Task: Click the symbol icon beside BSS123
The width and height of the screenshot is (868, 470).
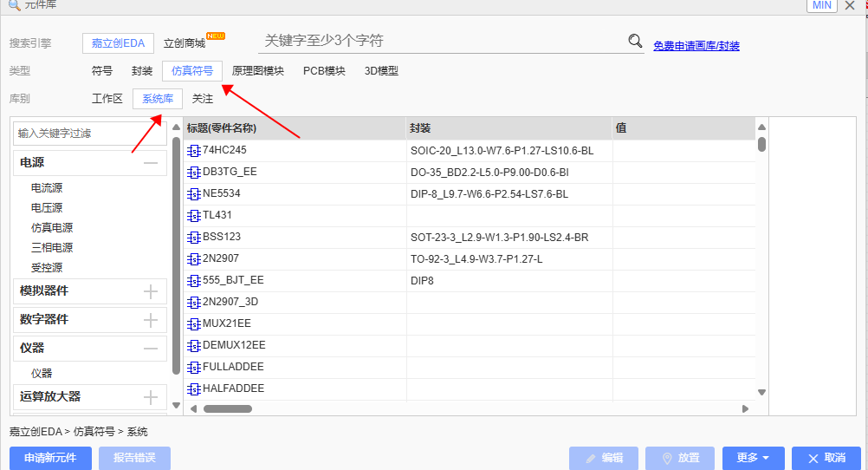Action: (x=193, y=238)
